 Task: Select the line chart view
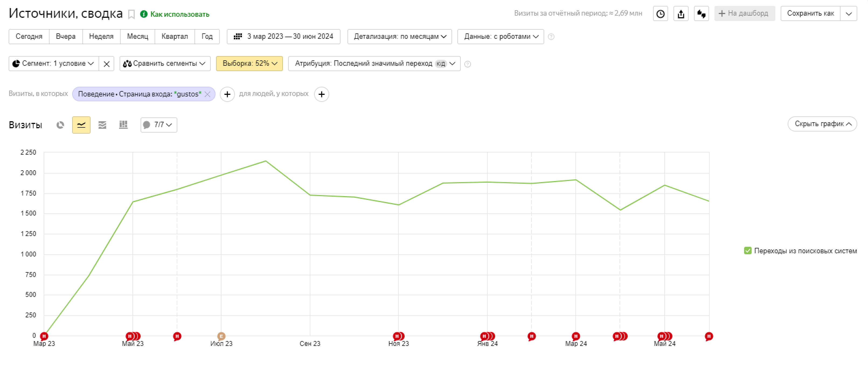click(x=81, y=125)
